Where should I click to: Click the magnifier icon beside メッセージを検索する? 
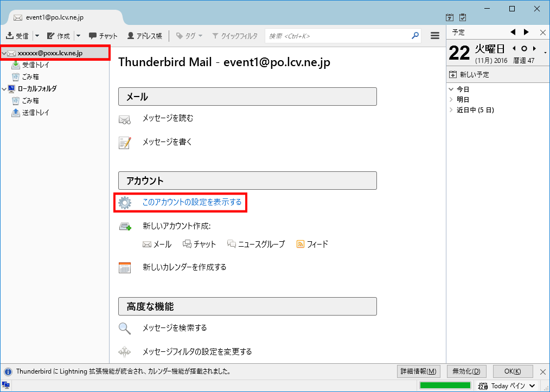pos(125,329)
